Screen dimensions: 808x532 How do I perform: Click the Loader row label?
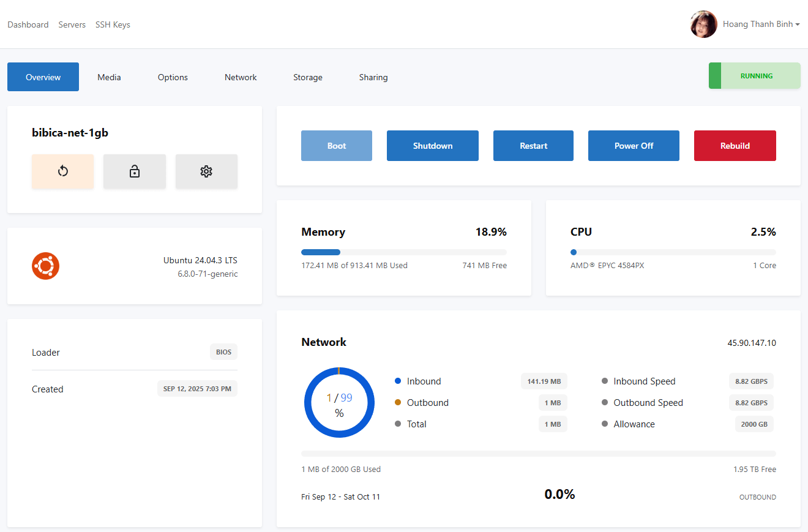click(x=46, y=353)
